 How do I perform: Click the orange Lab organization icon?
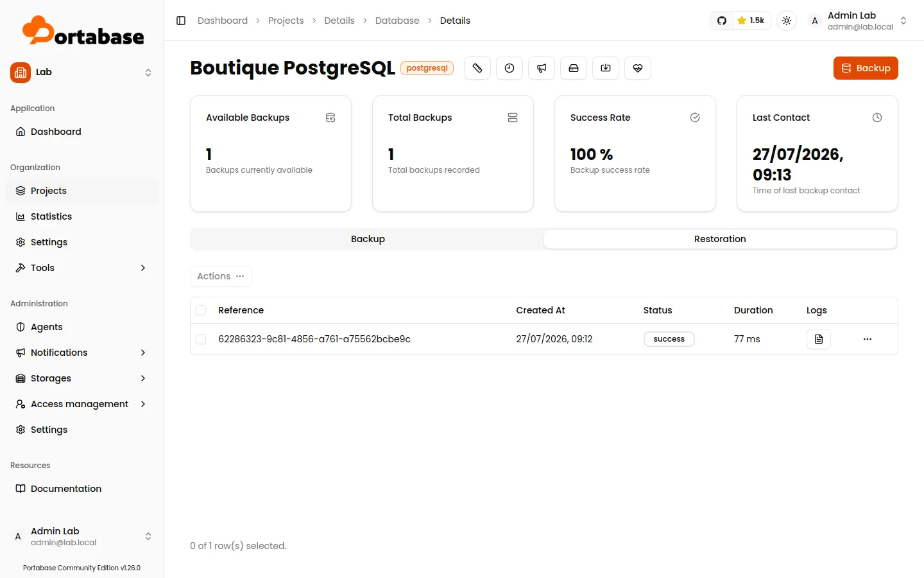coord(21,73)
